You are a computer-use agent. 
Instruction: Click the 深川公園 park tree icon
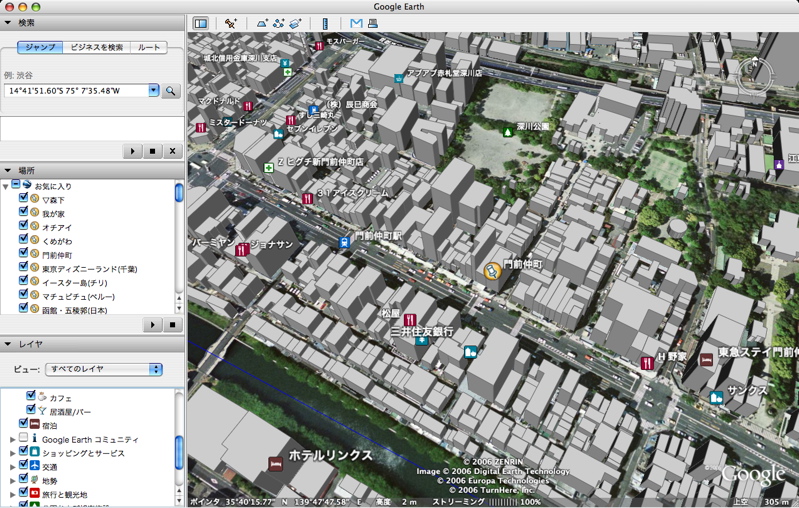507,132
